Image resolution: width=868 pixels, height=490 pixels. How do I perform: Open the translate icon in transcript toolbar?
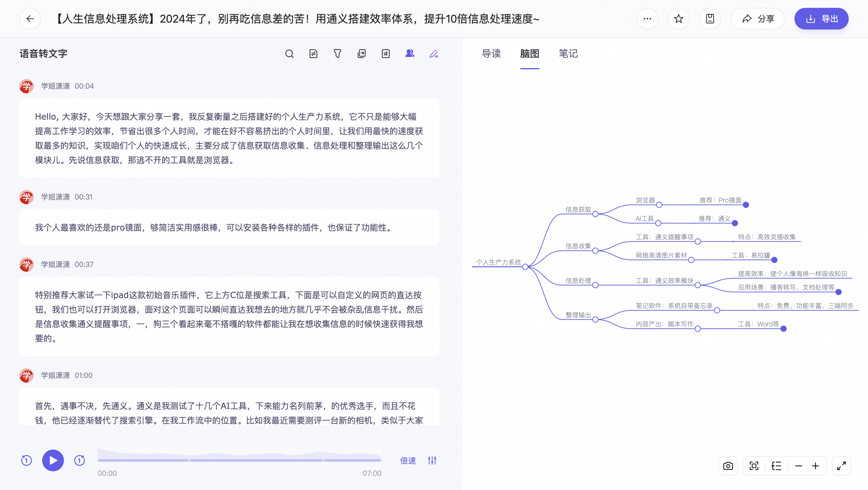click(385, 54)
